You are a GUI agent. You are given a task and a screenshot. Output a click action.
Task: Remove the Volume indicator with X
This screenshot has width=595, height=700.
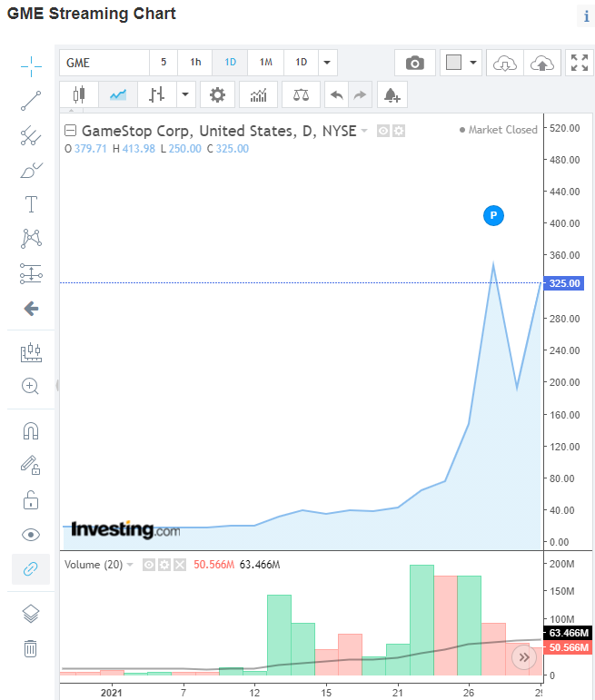coord(180,566)
